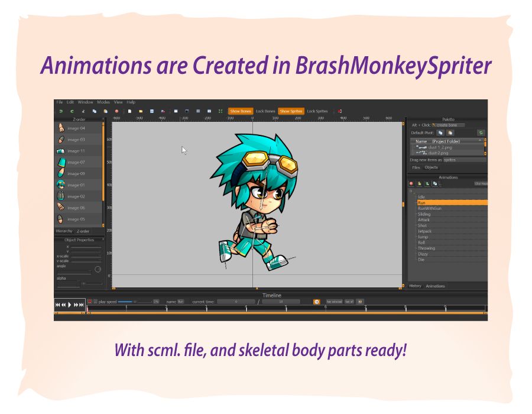This screenshot has width=532, height=414.
Task: Switch to the Z-order tab
Action: 83,231
